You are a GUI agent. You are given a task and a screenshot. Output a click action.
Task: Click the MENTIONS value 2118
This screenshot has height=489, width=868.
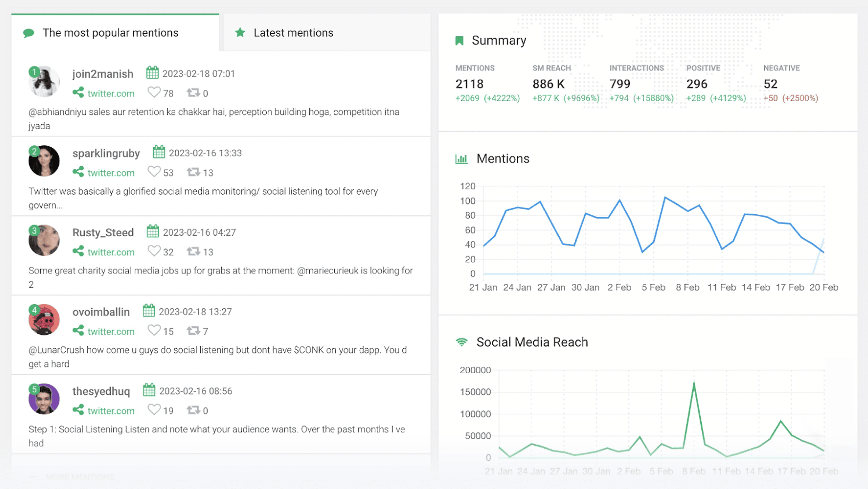click(x=469, y=84)
